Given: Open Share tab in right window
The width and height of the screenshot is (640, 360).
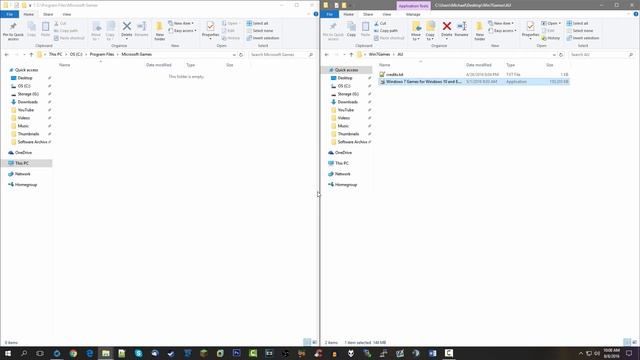Looking at the screenshot, I should [x=368, y=14].
